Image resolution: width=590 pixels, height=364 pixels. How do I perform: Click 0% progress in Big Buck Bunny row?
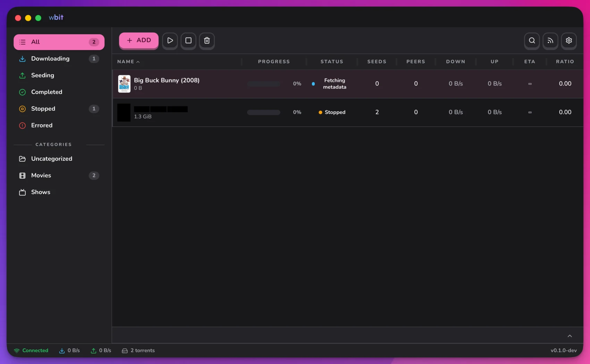click(297, 84)
